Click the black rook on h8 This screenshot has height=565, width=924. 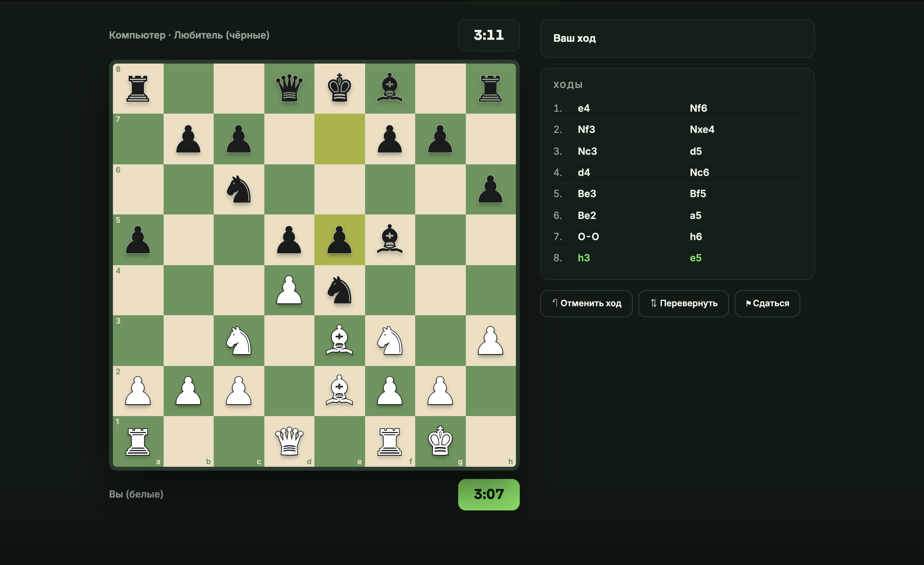click(491, 89)
